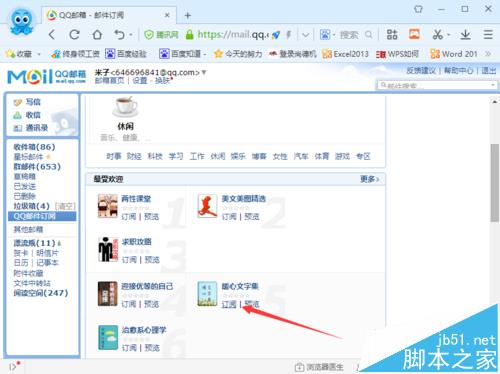
Task: Open the WPS bookmark
Action: (x=397, y=54)
